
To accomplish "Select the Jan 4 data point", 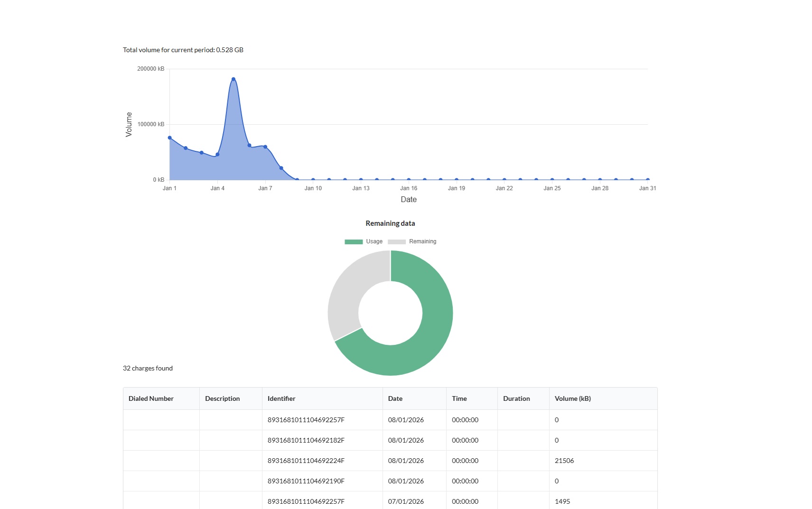I will click(x=217, y=155).
